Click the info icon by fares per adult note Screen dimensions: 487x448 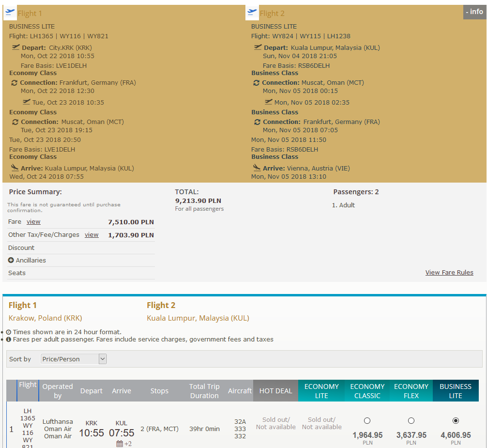coord(9,339)
